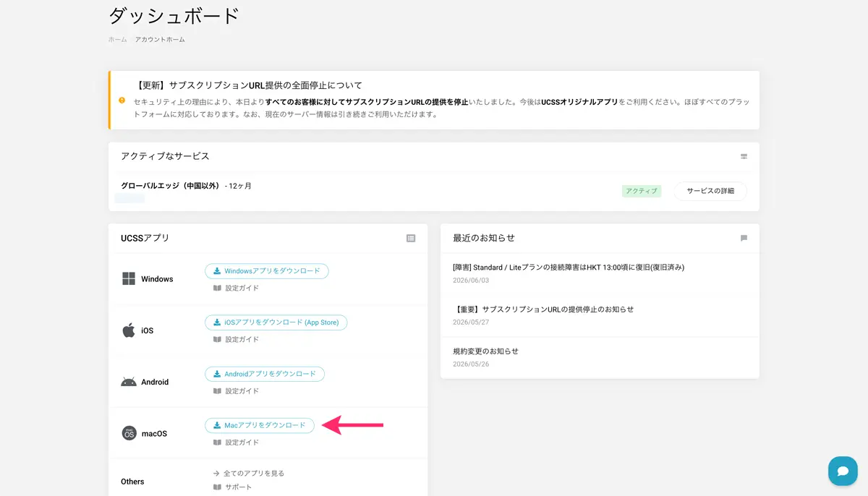This screenshot has width=868, height=496.
Task: Click the Apple iOS logo icon
Action: coord(129,330)
